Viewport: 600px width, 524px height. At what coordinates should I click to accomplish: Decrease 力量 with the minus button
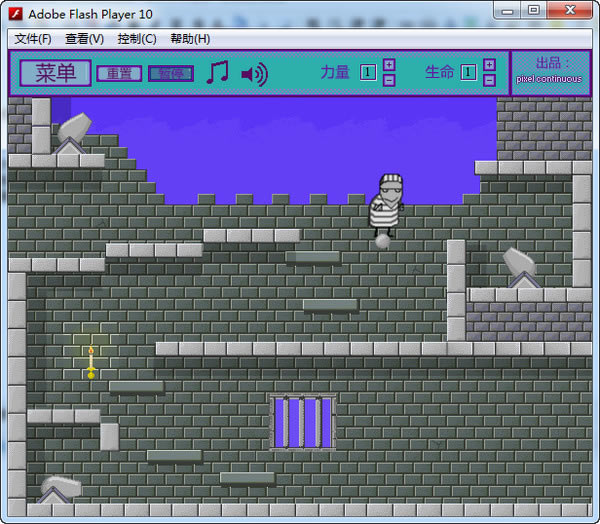coord(389,80)
